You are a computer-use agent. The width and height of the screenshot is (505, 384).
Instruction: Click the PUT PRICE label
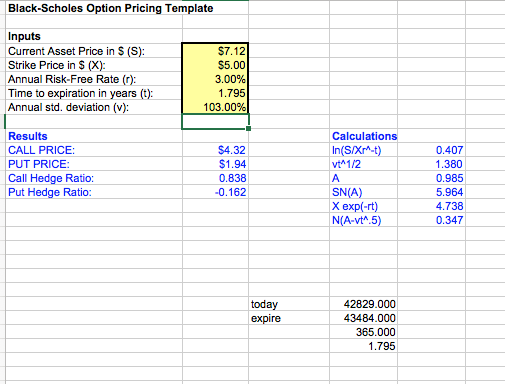click(x=39, y=164)
